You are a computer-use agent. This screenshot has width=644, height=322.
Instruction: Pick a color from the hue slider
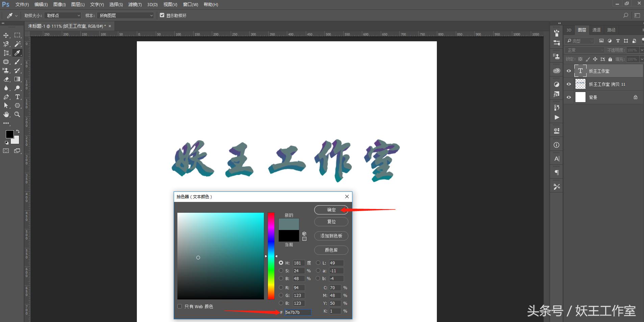pyautogui.click(x=270, y=256)
